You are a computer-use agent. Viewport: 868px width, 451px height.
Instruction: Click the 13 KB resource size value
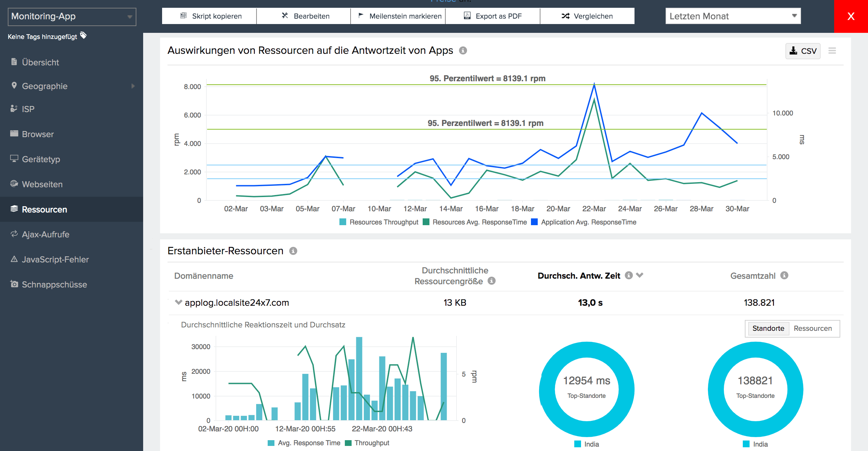point(455,302)
